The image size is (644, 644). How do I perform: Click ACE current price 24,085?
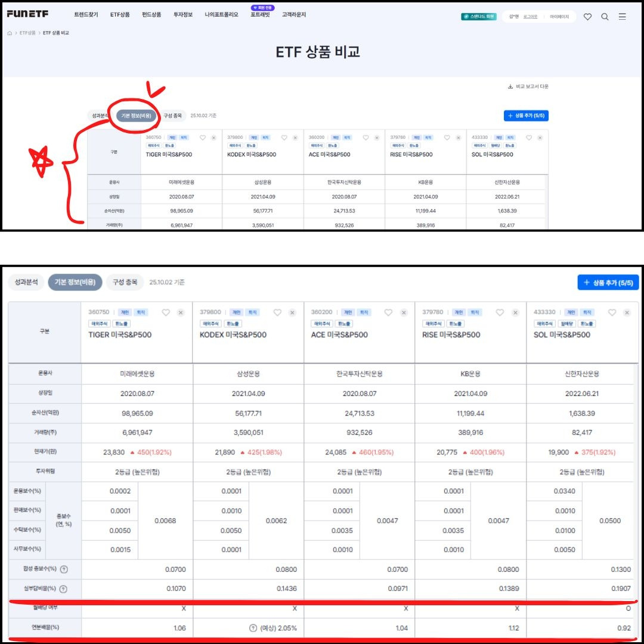336,452
